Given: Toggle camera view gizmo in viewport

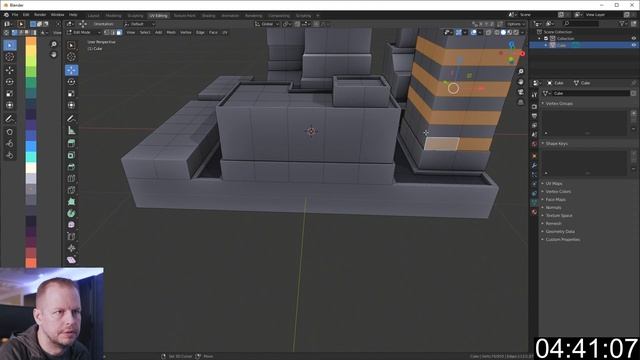Looking at the screenshot, I should [x=521, y=92].
